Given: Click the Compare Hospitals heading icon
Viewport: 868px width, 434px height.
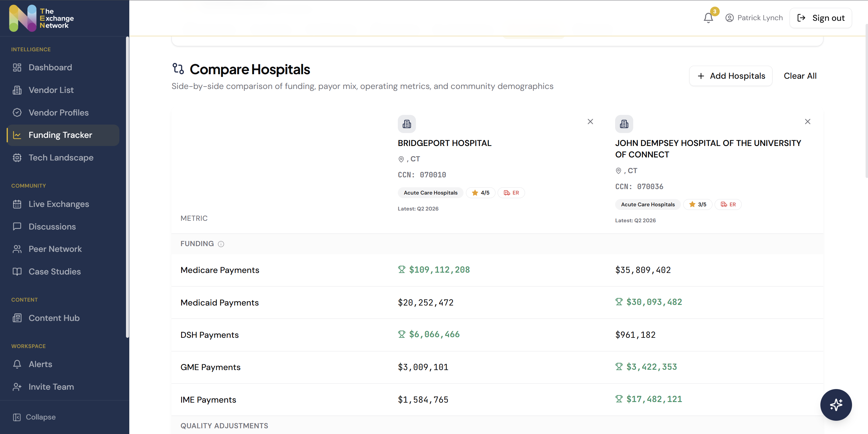Looking at the screenshot, I should pyautogui.click(x=178, y=68).
